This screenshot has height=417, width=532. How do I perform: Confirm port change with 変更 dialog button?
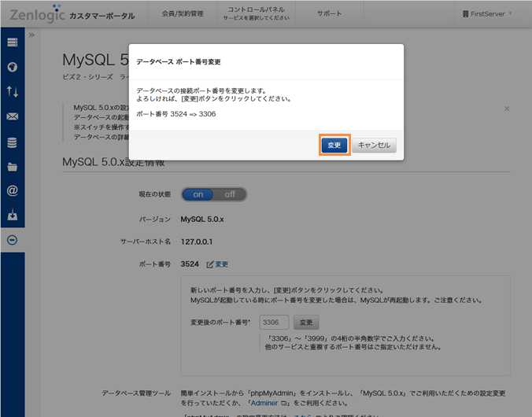pyautogui.click(x=334, y=146)
